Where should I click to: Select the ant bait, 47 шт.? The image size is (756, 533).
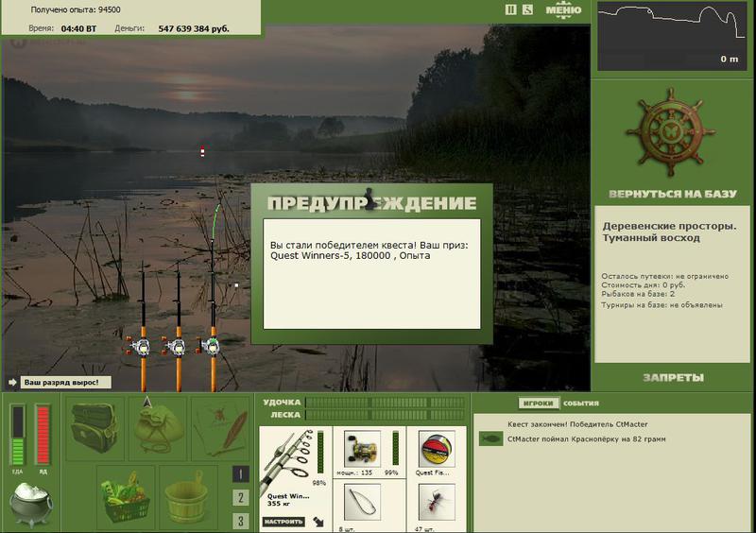coord(437,503)
